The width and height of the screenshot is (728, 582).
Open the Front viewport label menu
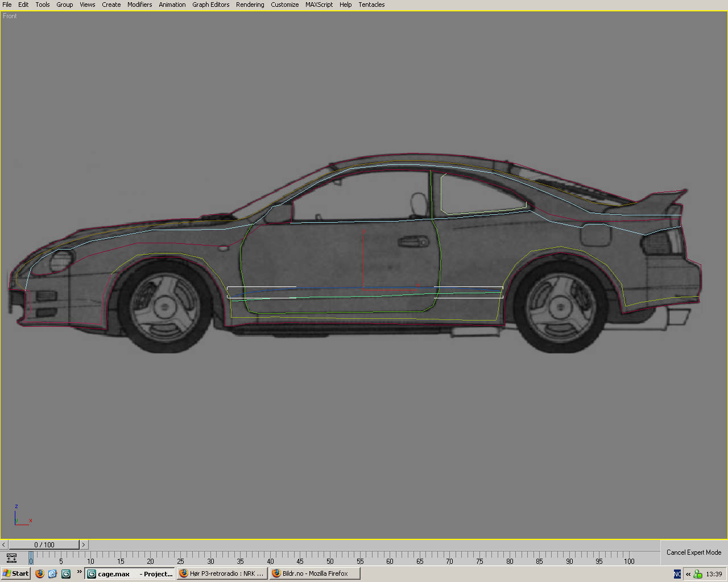coord(10,16)
